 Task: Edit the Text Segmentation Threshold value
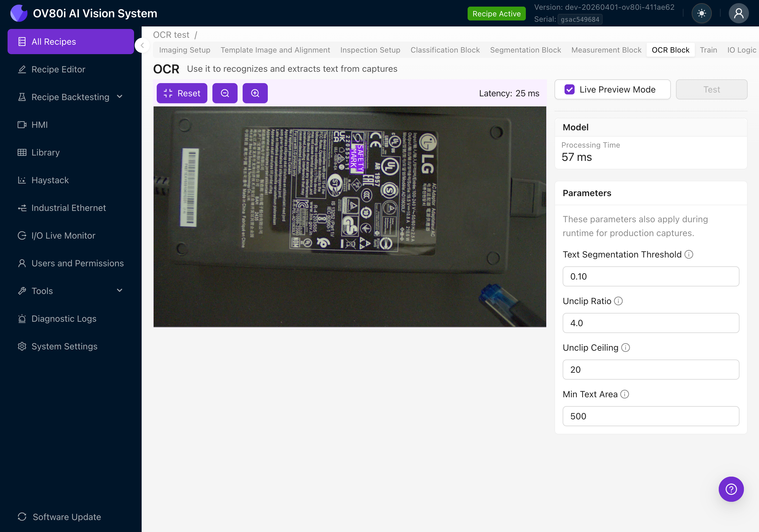pos(650,276)
